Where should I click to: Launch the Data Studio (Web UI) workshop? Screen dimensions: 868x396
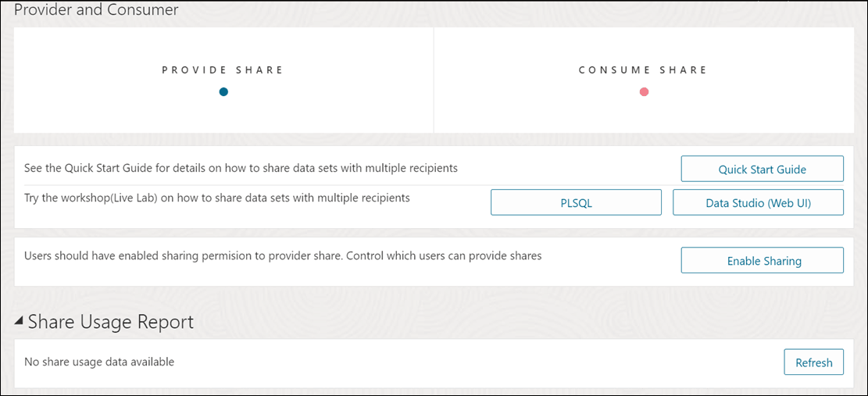(758, 202)
